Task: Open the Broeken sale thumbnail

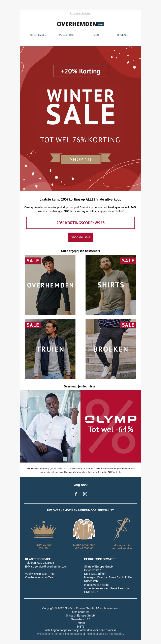Action: point(111,349)
